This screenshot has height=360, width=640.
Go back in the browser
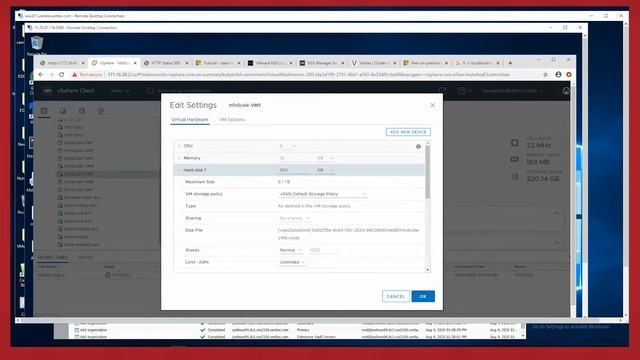[40, 75]
